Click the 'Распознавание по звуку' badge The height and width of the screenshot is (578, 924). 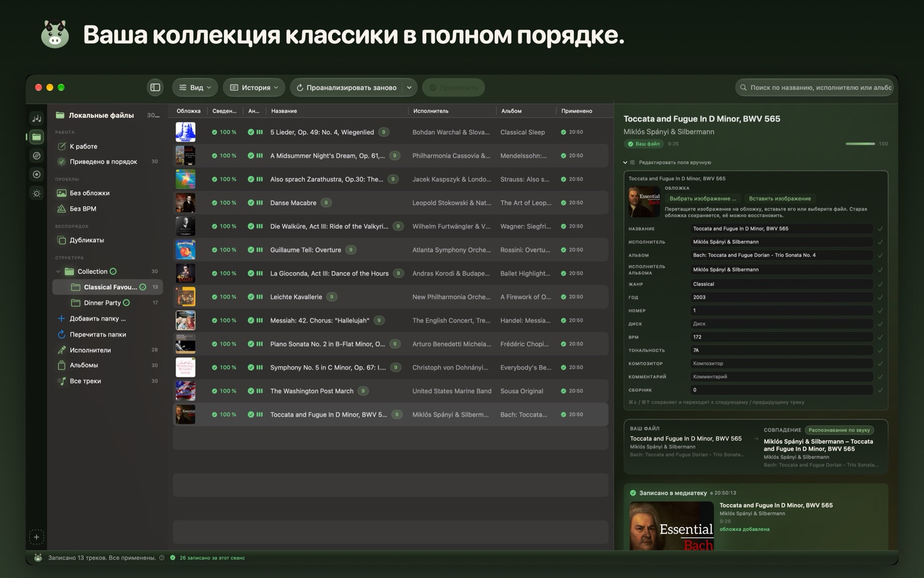coord(839,430)
